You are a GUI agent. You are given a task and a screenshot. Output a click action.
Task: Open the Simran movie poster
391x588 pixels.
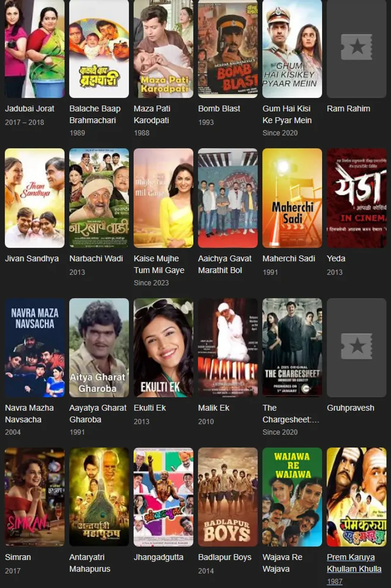(35, 497)
